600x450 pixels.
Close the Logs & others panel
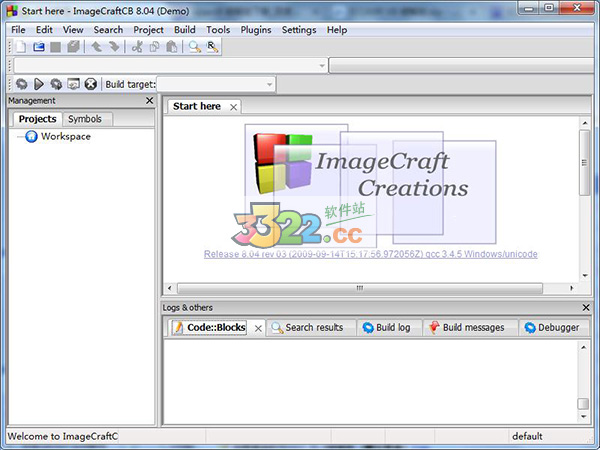[586, 307]
